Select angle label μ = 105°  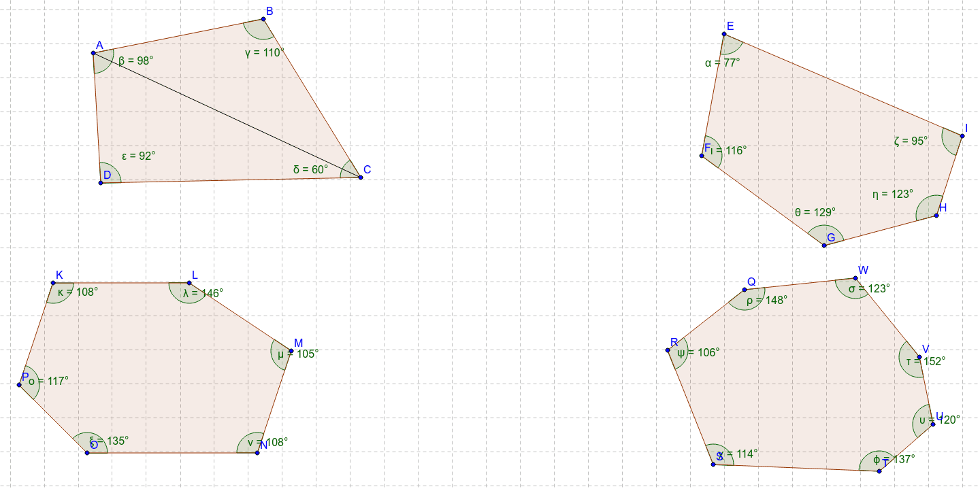[x=298, y=354]
